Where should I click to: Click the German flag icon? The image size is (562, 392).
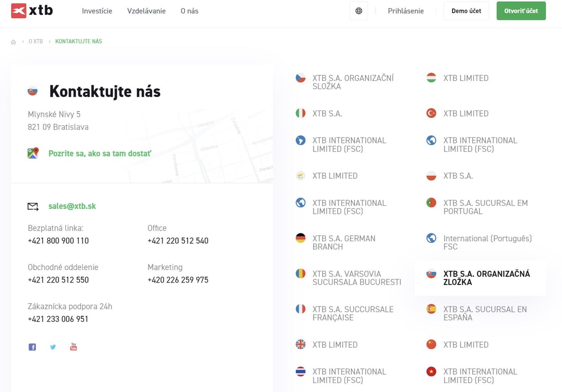[301, 238]
